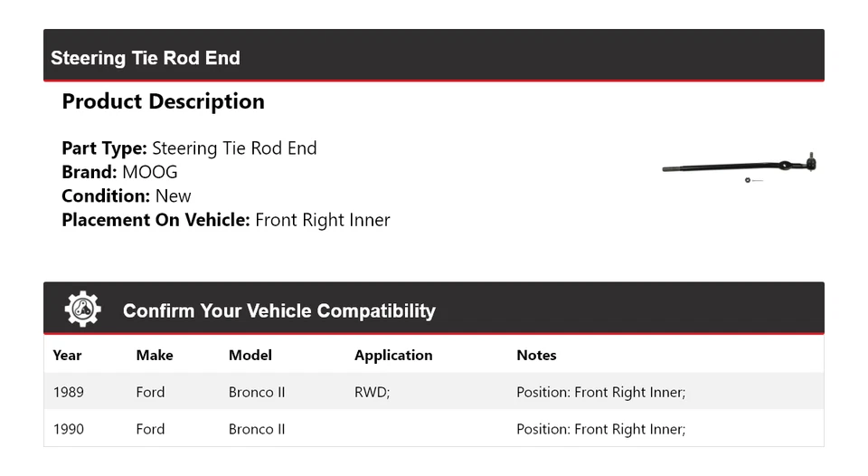Click the Steering Tie Rod End header

(146, 58)
